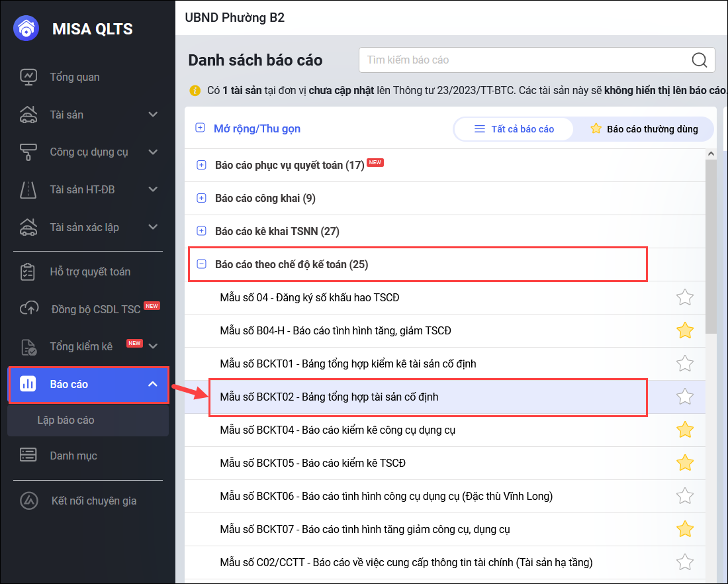Favorite Mẫu số C02/CCTT report star
728x584 pixels.
pos(685,562)
